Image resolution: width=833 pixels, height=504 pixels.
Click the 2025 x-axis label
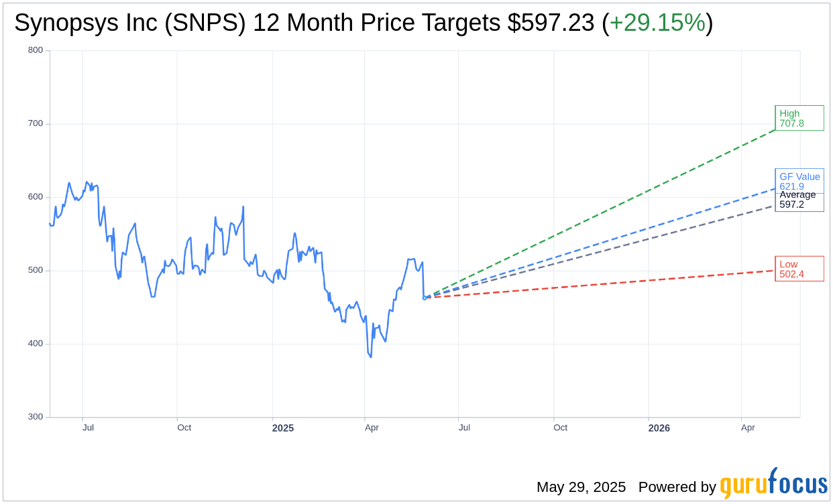(282, 428)
